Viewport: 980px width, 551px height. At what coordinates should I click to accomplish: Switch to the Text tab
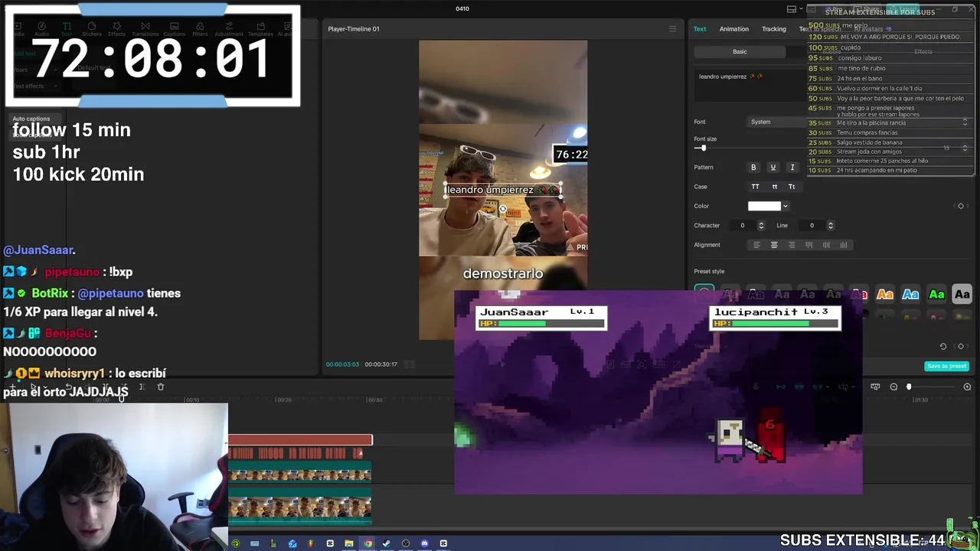pos(700,29)
